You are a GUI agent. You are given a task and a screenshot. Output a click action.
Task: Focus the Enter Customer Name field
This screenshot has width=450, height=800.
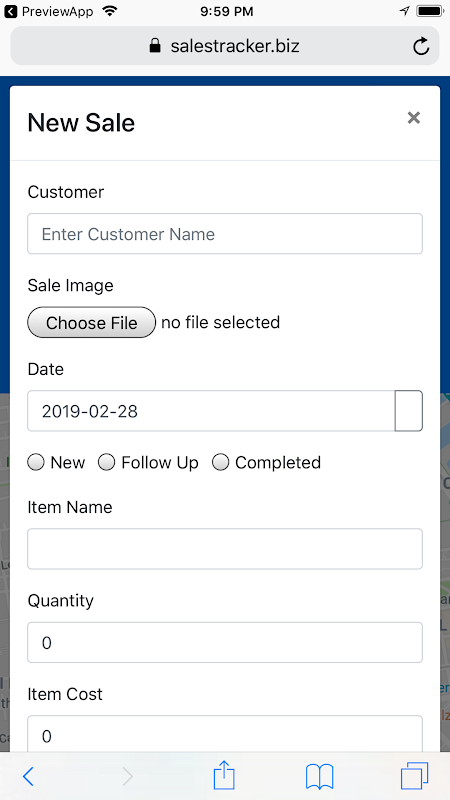click(225, 234)
